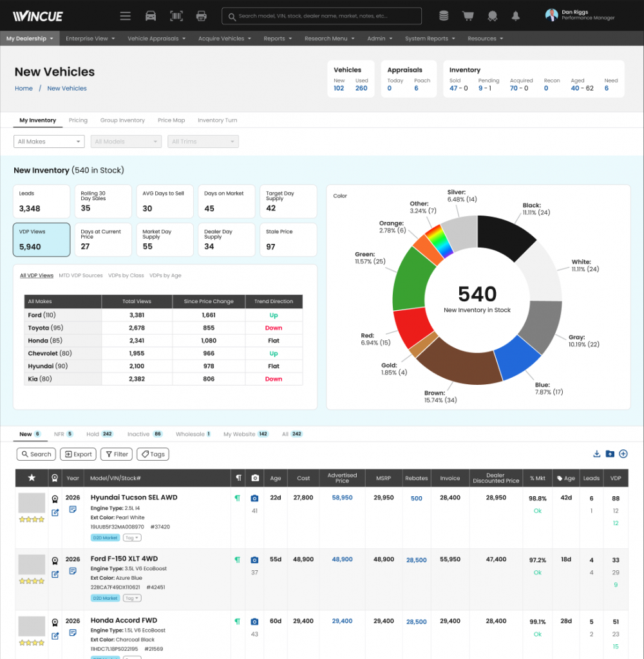Image resolution: width=644 pixels, height=659 pixels.
Task: Click the plus circle icon above the table
Action: pyautogui.click(x=623, y=454)
